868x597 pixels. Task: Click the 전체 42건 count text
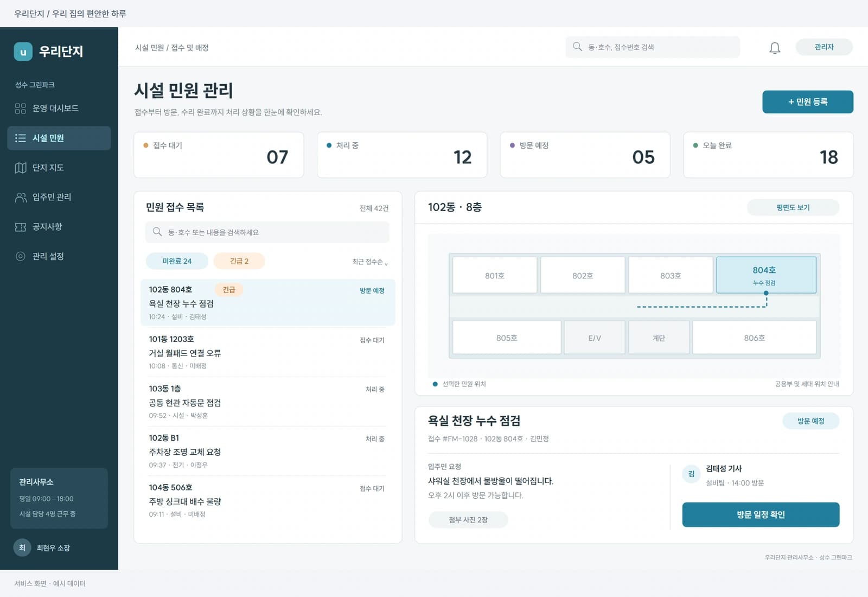(374, 208)
